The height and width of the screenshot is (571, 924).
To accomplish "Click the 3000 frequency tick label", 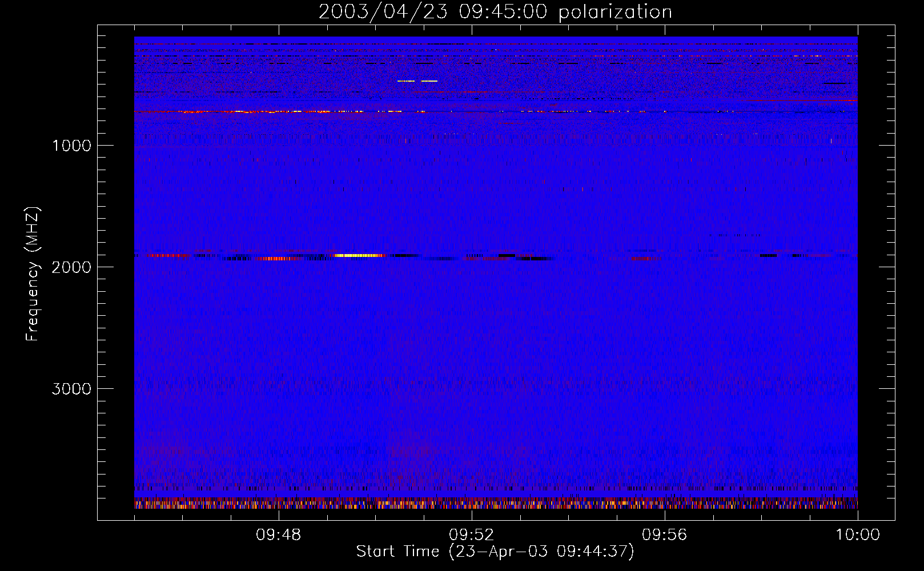I will [x=71, y=389].
